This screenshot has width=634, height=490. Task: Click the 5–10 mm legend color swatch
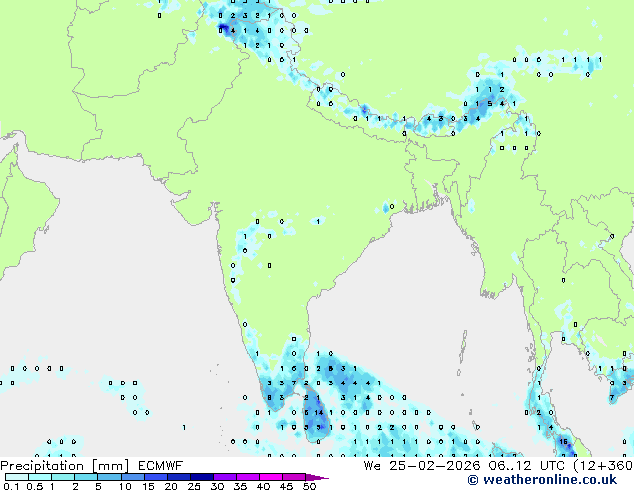point(109,477)
